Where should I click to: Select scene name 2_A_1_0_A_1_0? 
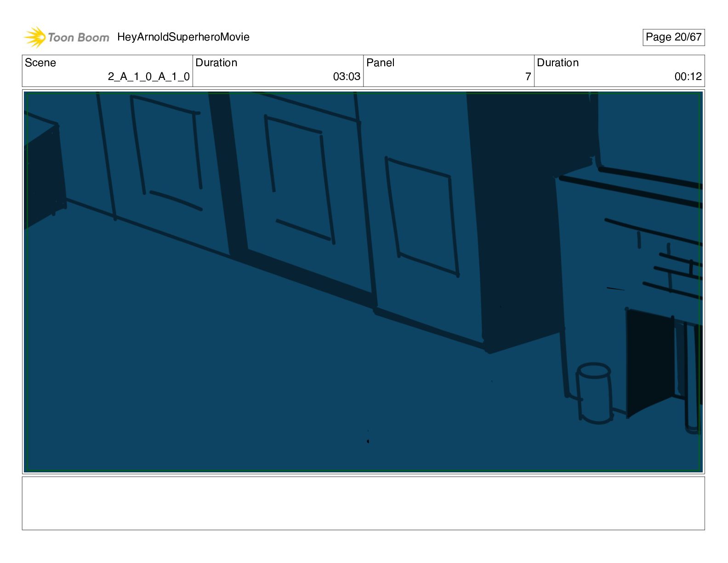pos(148,77)
